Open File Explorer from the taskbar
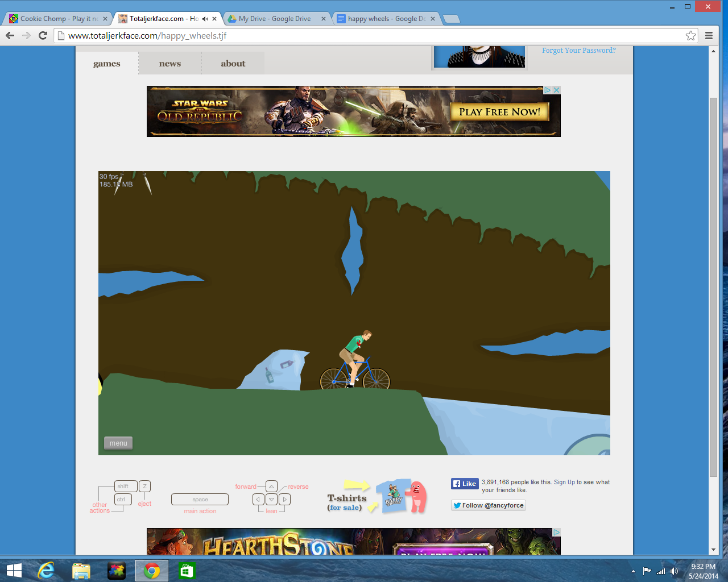Viewport: 728px width, 582px height. 81,571
